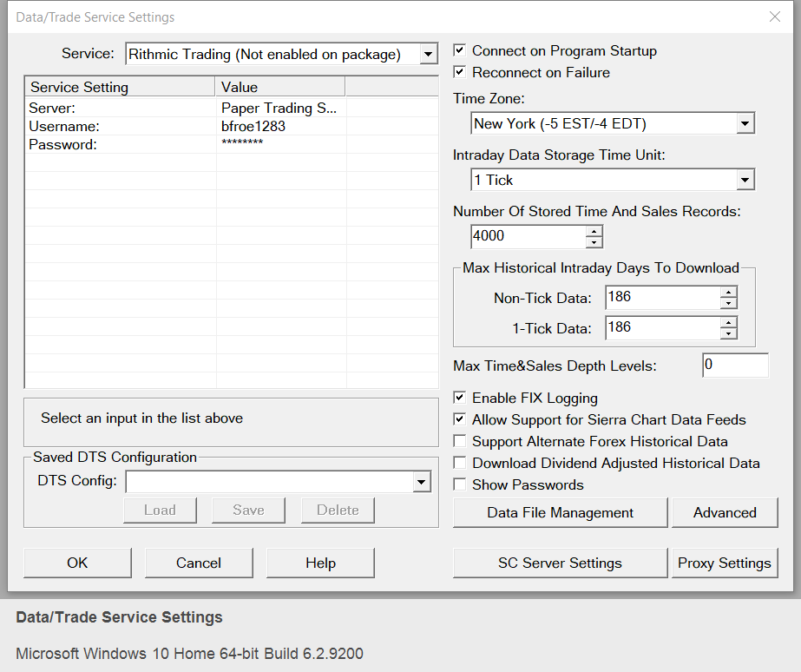Click the Non-Tick Data input field
Screen dimensions: 801x672
click(663, 298)
